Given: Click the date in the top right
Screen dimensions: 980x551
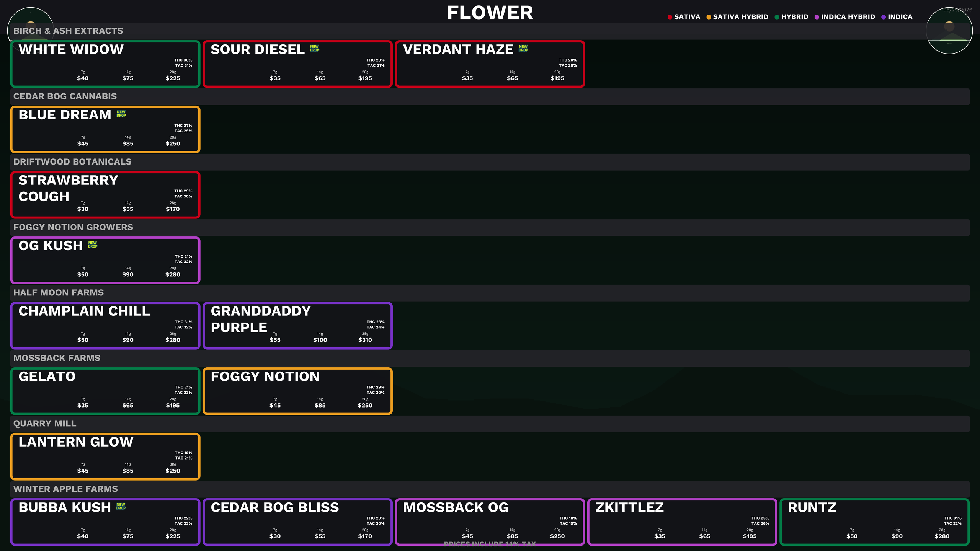Looking at the screenshot, I should pos(957,10).
